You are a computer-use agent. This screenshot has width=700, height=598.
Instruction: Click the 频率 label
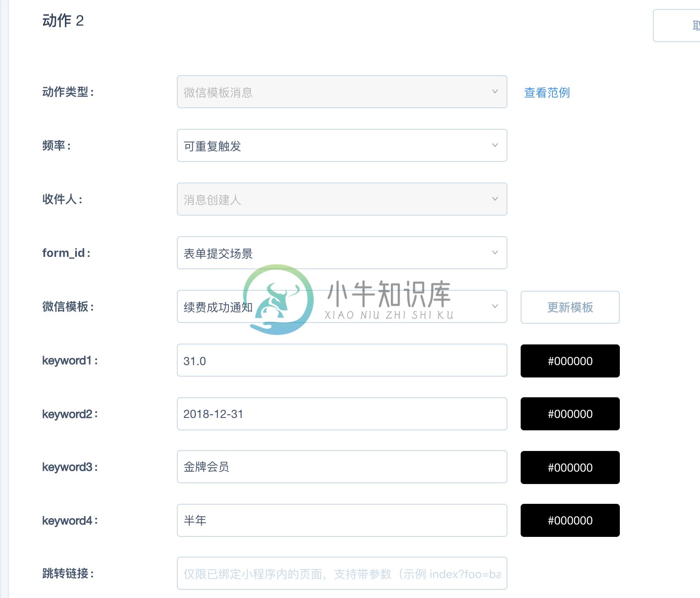pos(57,145)
